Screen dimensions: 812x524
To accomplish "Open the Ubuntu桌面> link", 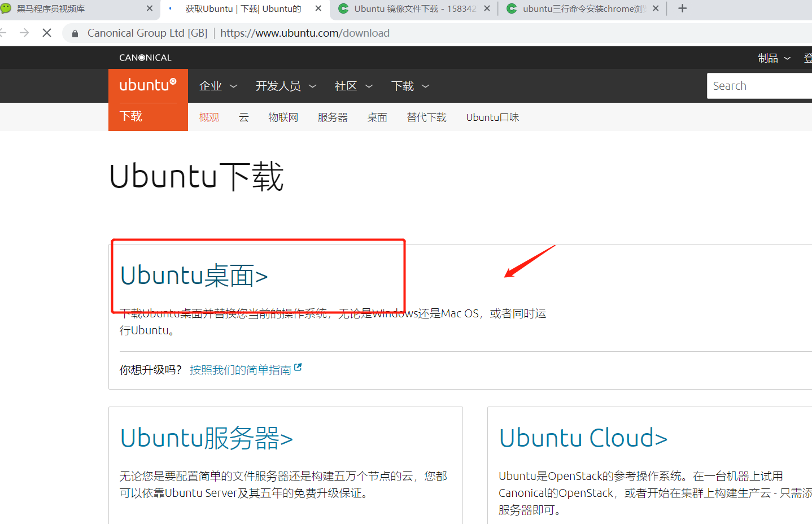I will coord(194,276).
